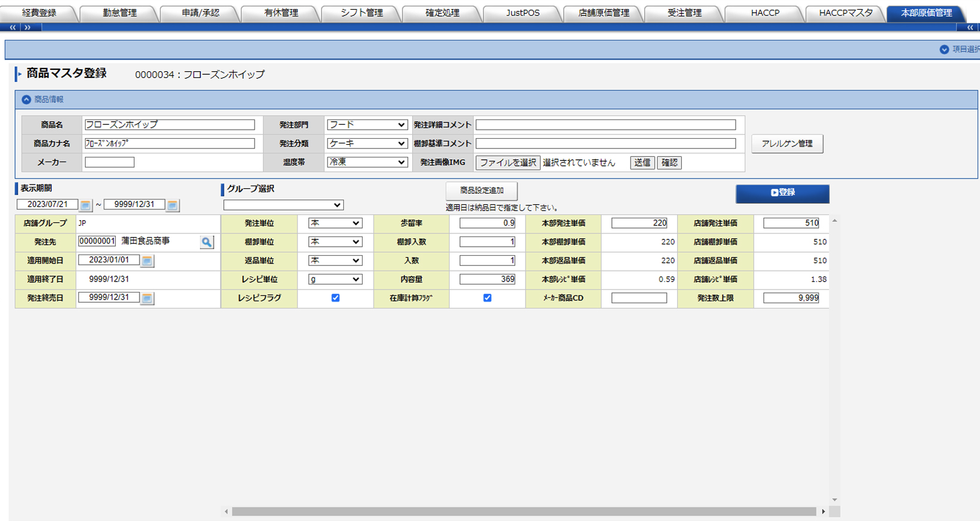980x521 pixels.
Task: Open 発注部門 dropdown
Action: click(367, 125)
